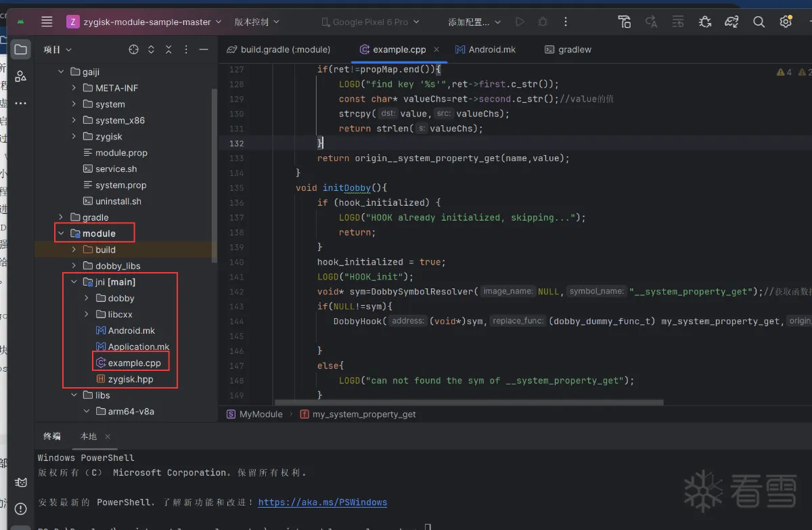The width and height of the screenshot is (812, 530).
Task: Open the vertical three-dots more actions menu
Action: 566,22
